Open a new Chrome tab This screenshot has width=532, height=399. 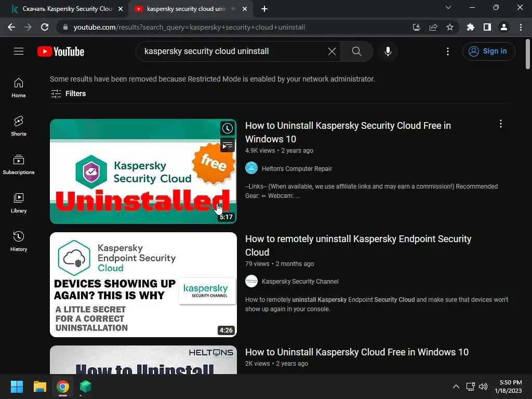coord(264,9)
